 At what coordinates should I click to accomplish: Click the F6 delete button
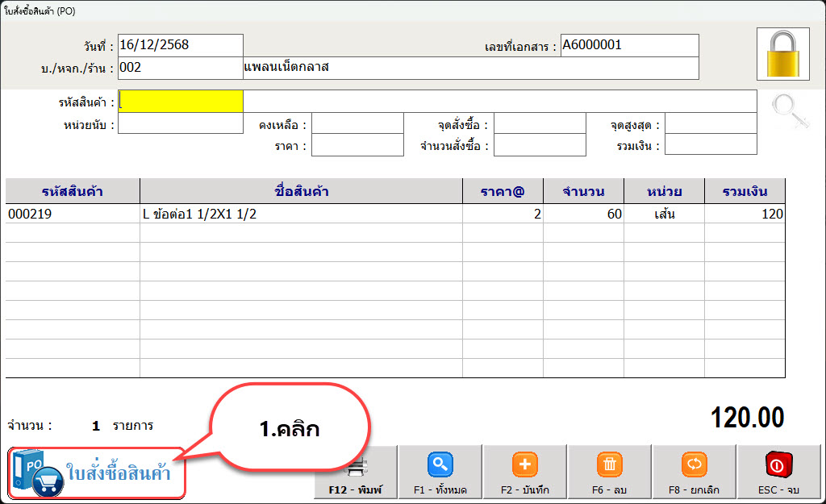coord(610,473)
